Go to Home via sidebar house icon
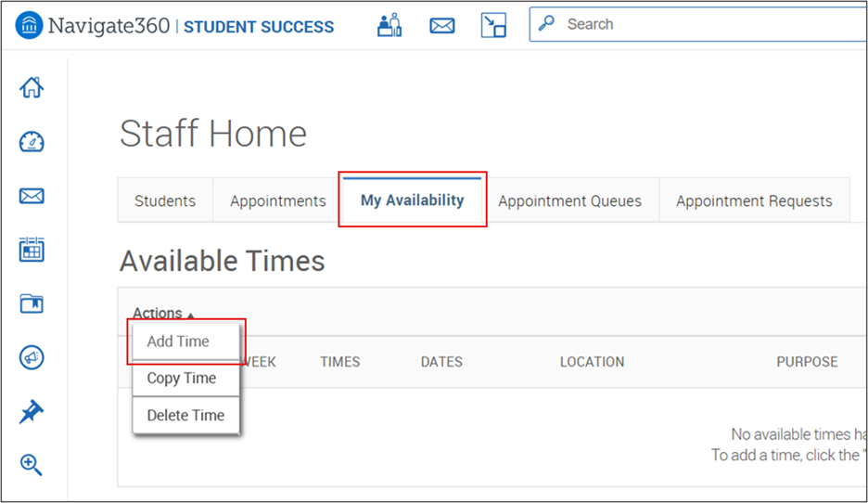The width and height of the screenshot is (868, 503). click(32, 87)
